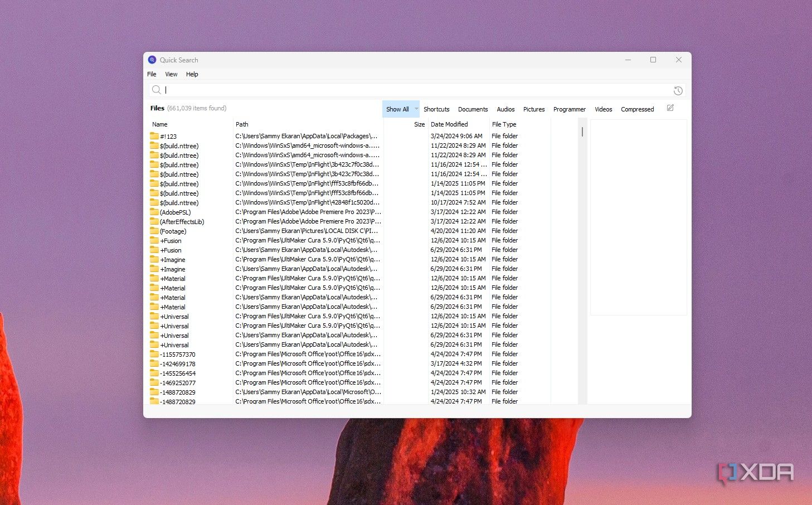This screenshot has width=812, height=505.
Task: Open the File menu
Action: click(x=152, y=74)
